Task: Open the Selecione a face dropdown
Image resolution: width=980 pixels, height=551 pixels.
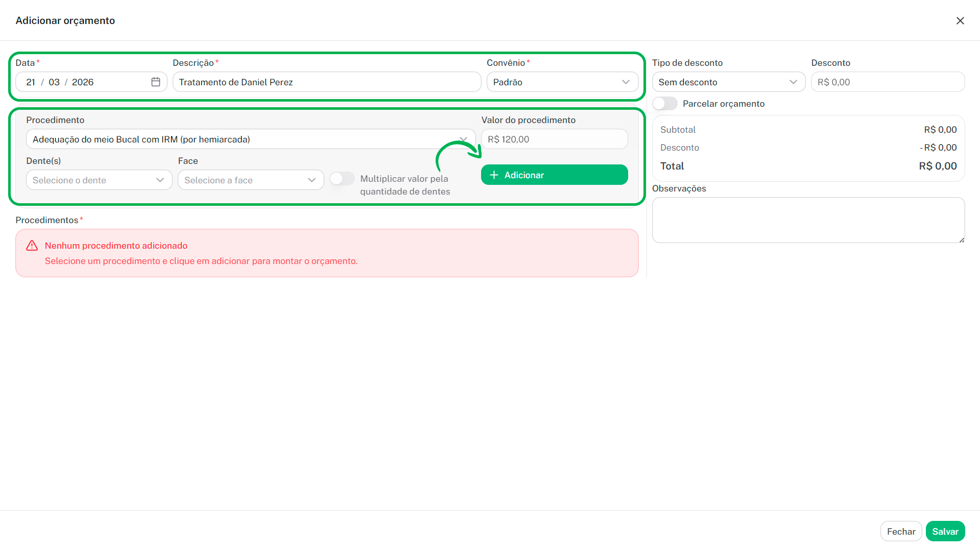Action: pyautogui.click(x=251, y=180)
